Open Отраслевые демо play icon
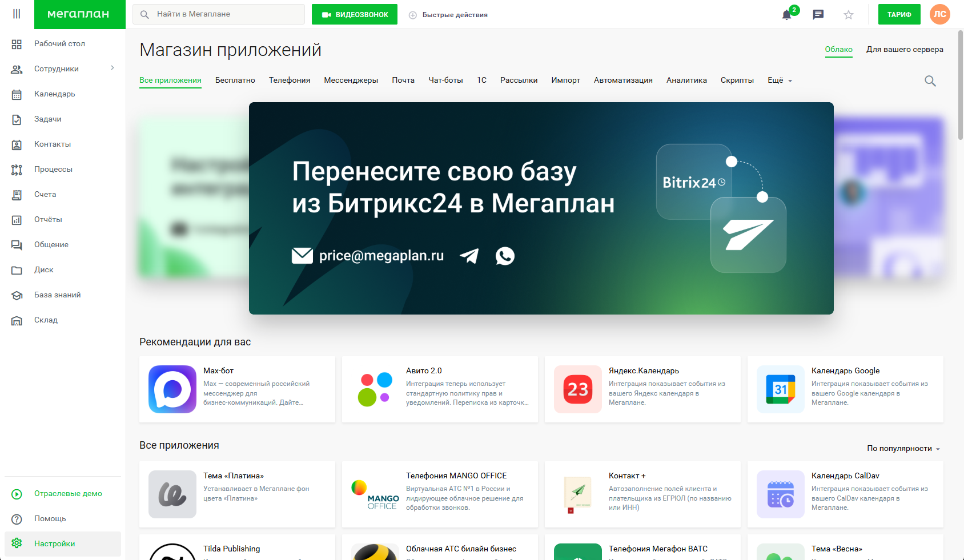The width and height of the screenshot is (964, 560). click(x=17, y=494)
